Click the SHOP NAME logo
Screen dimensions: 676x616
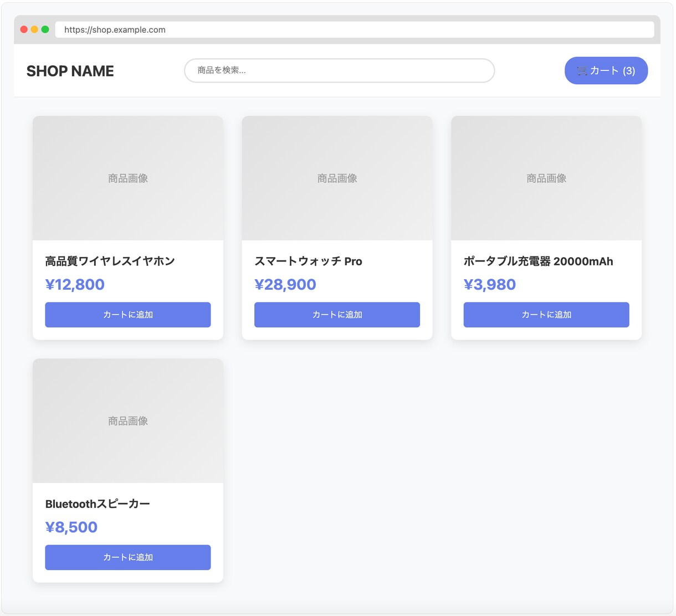[70, 71]
